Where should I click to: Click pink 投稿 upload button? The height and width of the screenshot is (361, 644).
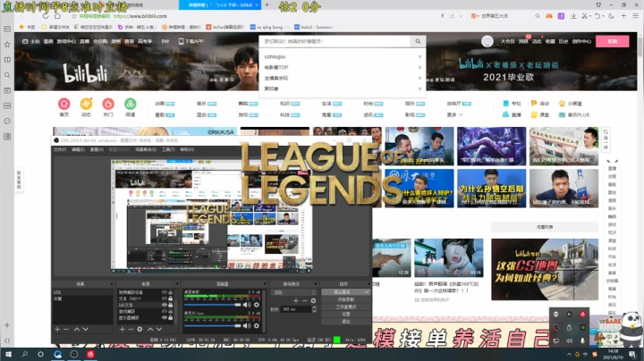pyautogui.click(x=613, y=41)
